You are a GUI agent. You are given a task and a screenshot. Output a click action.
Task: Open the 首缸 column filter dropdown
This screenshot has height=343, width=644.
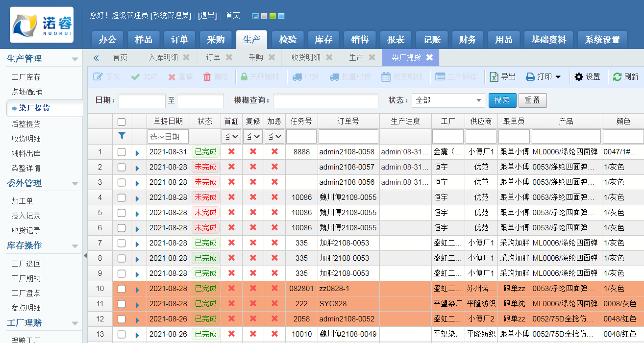(231, 136)
